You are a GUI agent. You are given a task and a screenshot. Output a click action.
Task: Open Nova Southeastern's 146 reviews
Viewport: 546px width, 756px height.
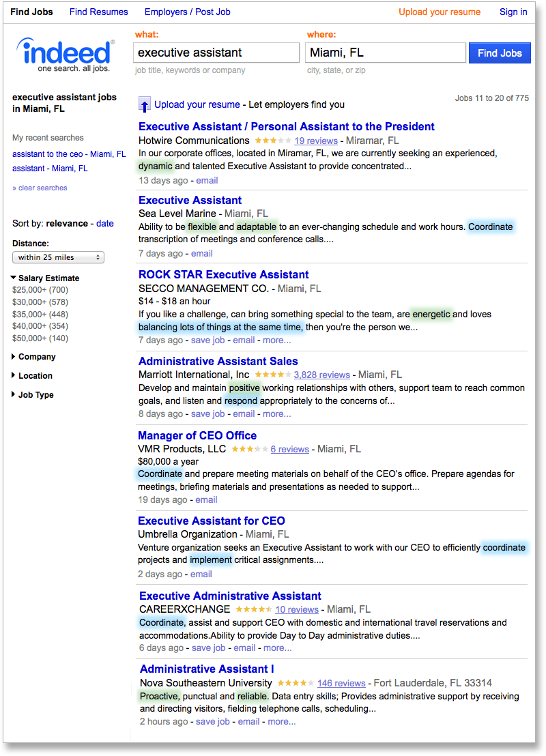click(341, 683)
